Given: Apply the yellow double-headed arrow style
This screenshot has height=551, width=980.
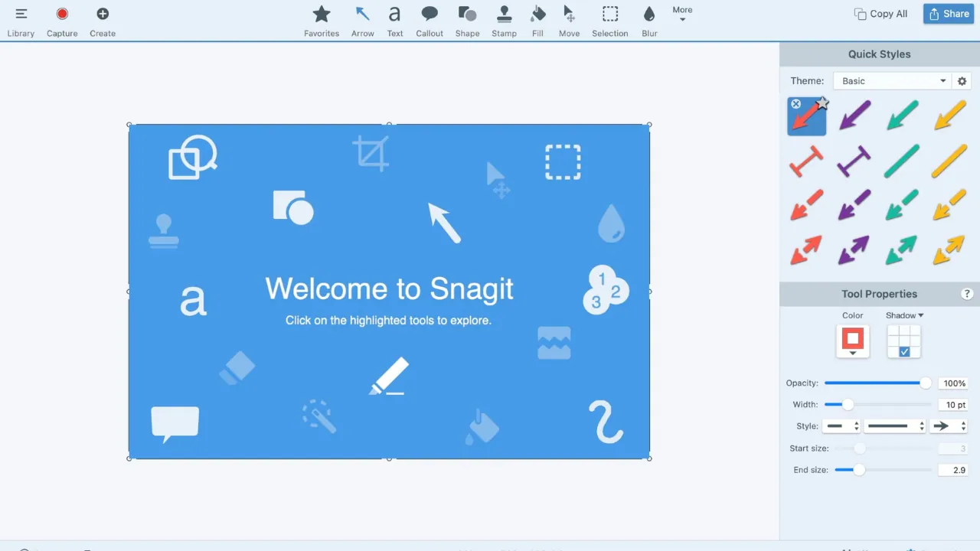Looking at the screenshot, I should (949, 250).
